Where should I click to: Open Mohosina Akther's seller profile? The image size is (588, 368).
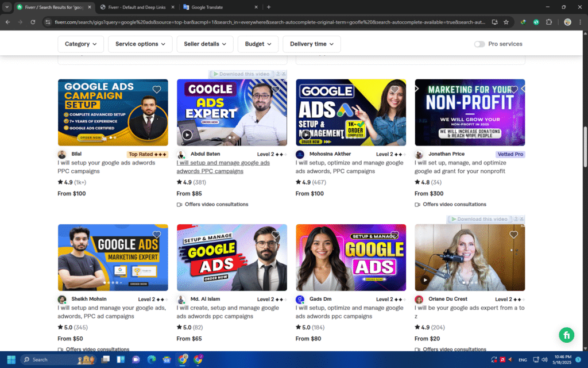[x=330, y=154]
